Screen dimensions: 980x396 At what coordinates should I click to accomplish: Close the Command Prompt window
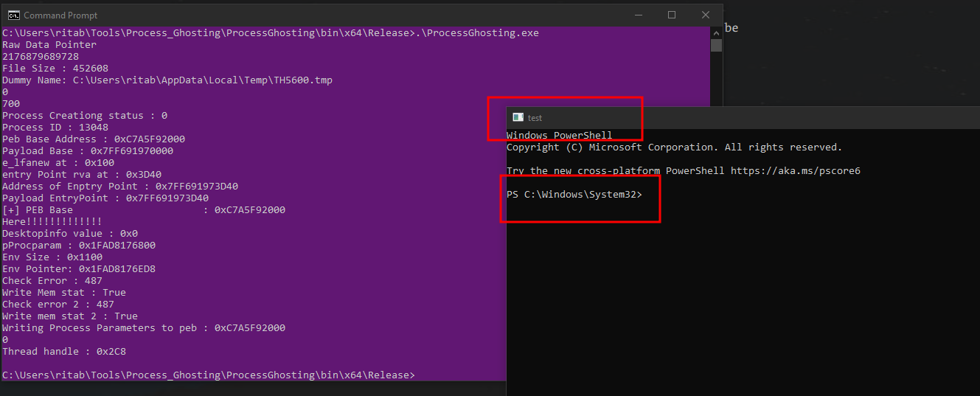(x=706, y=15)
